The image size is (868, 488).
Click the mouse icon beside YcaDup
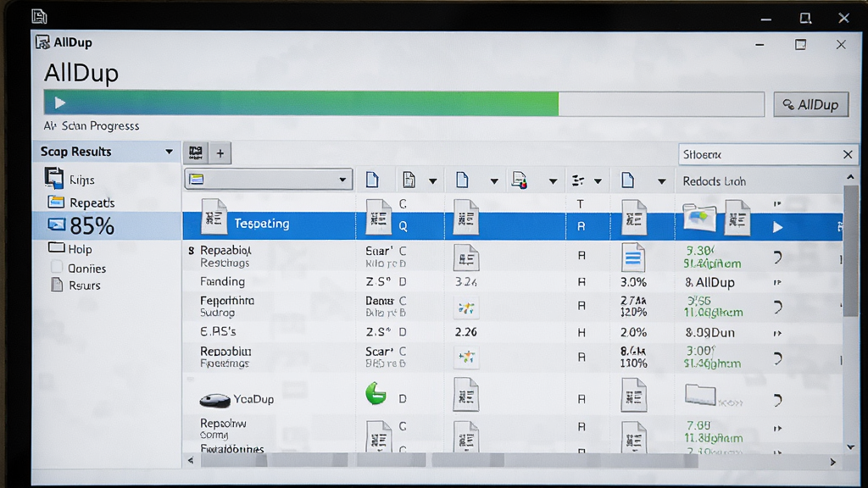[214, 400]
